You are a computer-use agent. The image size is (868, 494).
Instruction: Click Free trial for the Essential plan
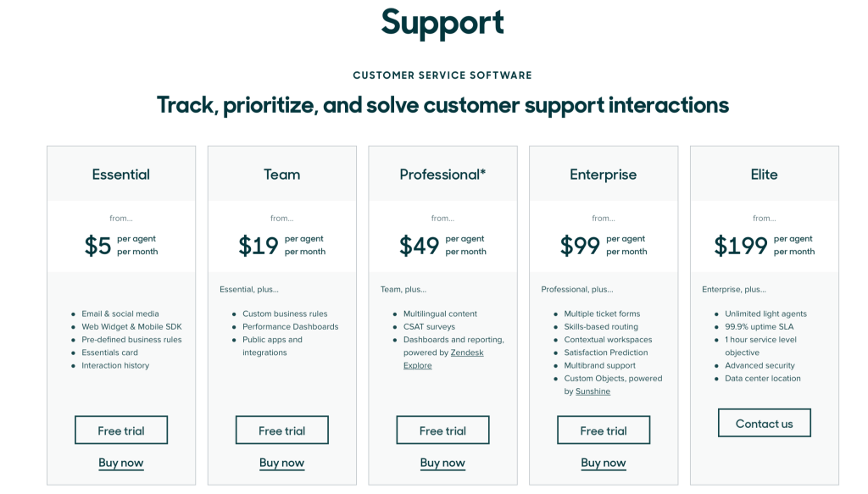[x=120, y=430]
